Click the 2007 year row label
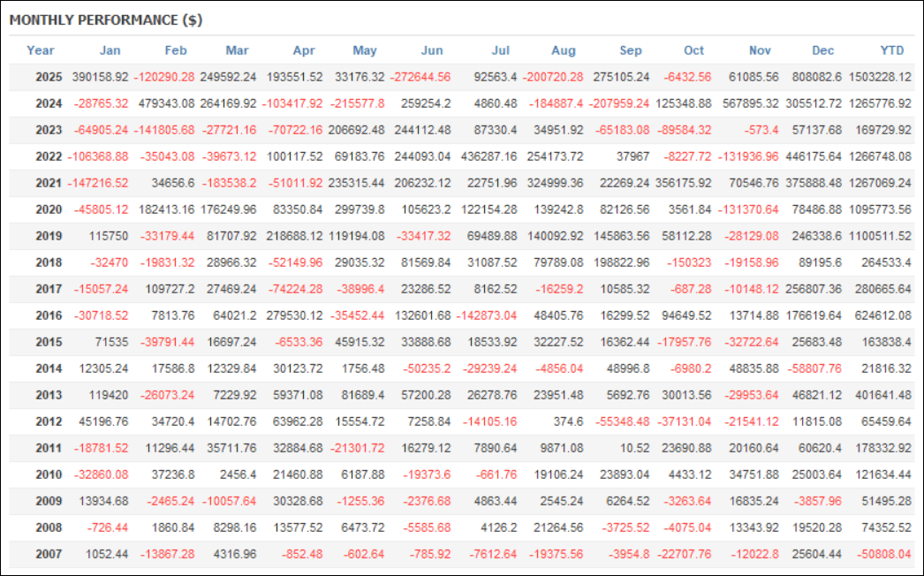This screenshot has height=576, width=924. point(49,554)
